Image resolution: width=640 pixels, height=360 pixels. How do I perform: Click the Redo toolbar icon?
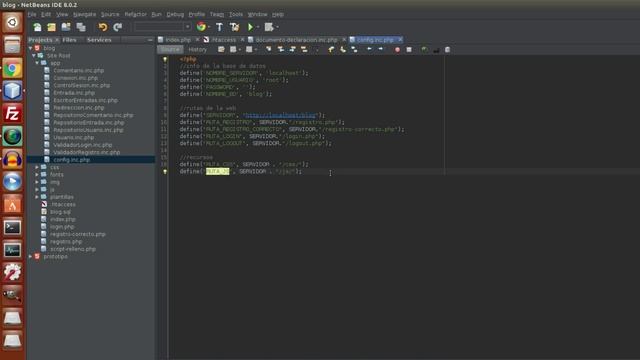(118, 27)
